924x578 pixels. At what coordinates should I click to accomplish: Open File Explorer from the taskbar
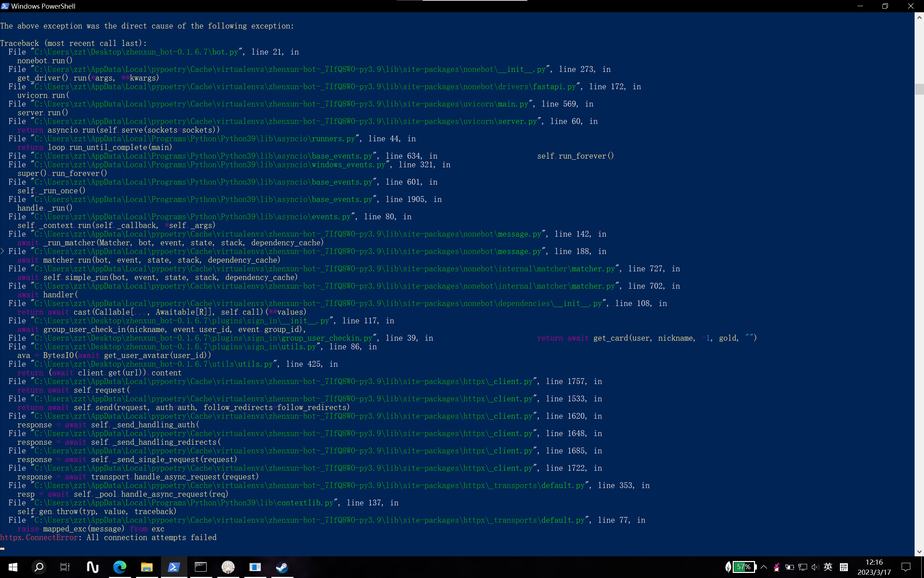click(x=147, y=567)
